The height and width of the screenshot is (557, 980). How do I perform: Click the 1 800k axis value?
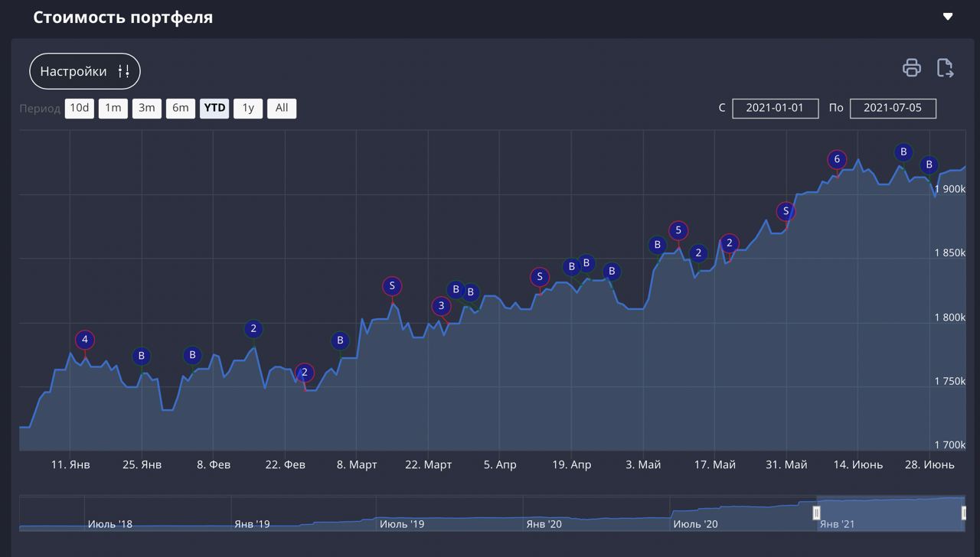[950, 317]
